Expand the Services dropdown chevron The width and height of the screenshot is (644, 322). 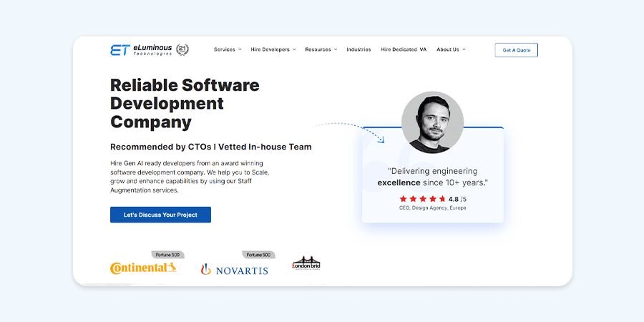tap(240, 49)
